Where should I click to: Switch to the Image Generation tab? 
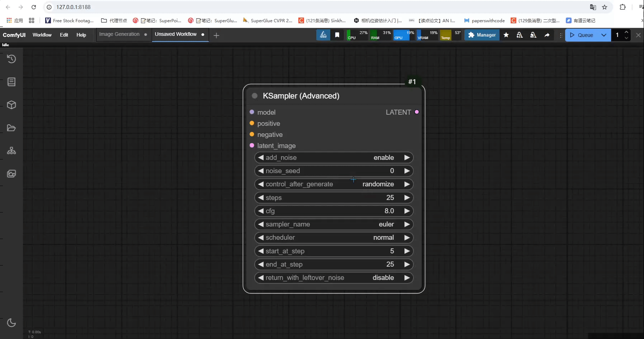119,34
